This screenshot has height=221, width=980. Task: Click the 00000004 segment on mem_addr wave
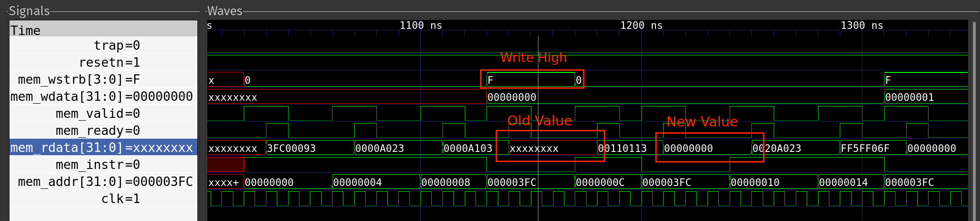376,182
